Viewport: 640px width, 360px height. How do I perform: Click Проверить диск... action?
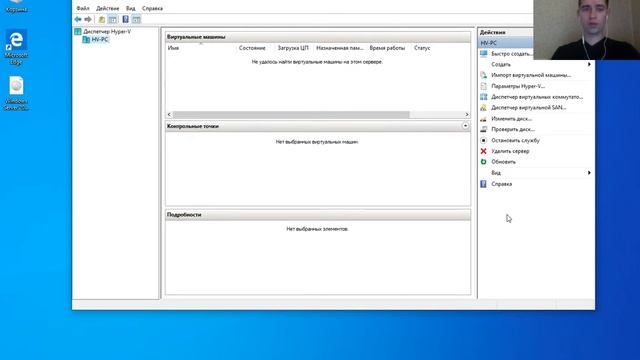click(513, 129)
